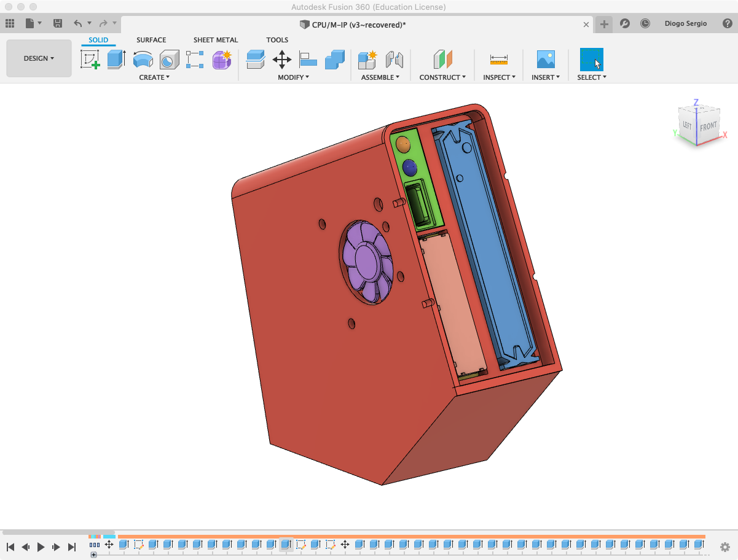Open the Help question mark
Screen dimensions: 738x560
728,23
